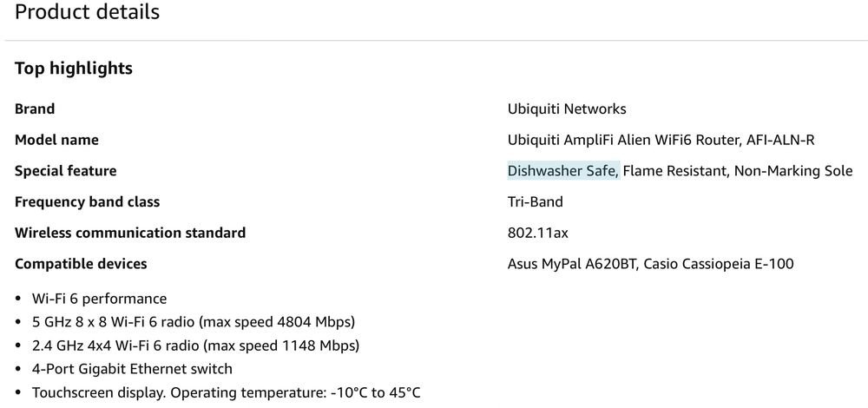Click the 5 GHz 8x8 radio bullet
The image size is (868, 408).
193,322
